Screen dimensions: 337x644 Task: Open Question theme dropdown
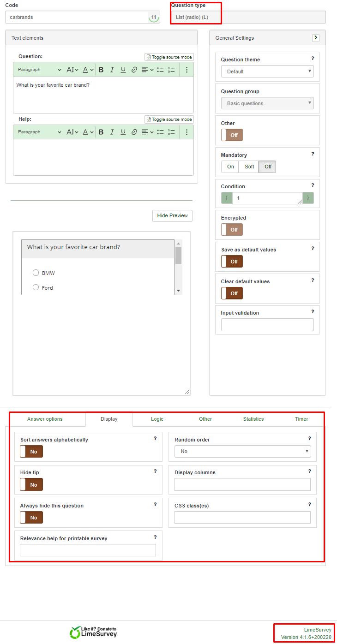[x=267, y=72]
